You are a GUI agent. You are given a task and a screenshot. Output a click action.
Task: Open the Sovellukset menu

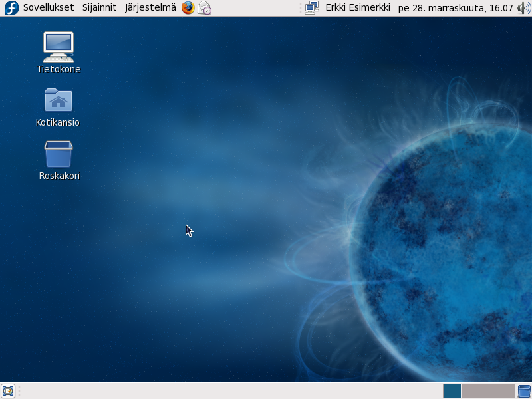(x=48, y=8)
